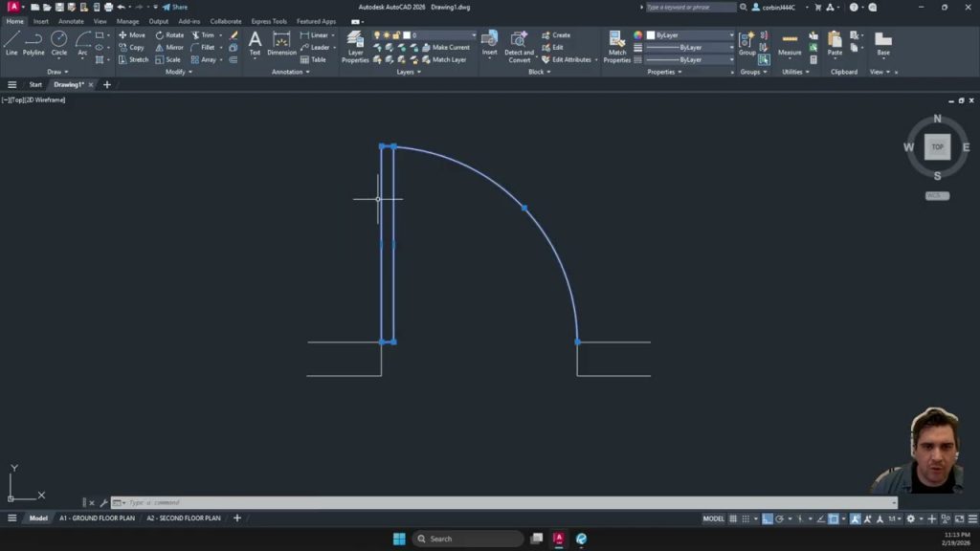The width and height of the screenshot is (980, 551).
Task: Open the A1 - GROUND FLOOR PLAN layout tab
Action: (x=97, y=518)
